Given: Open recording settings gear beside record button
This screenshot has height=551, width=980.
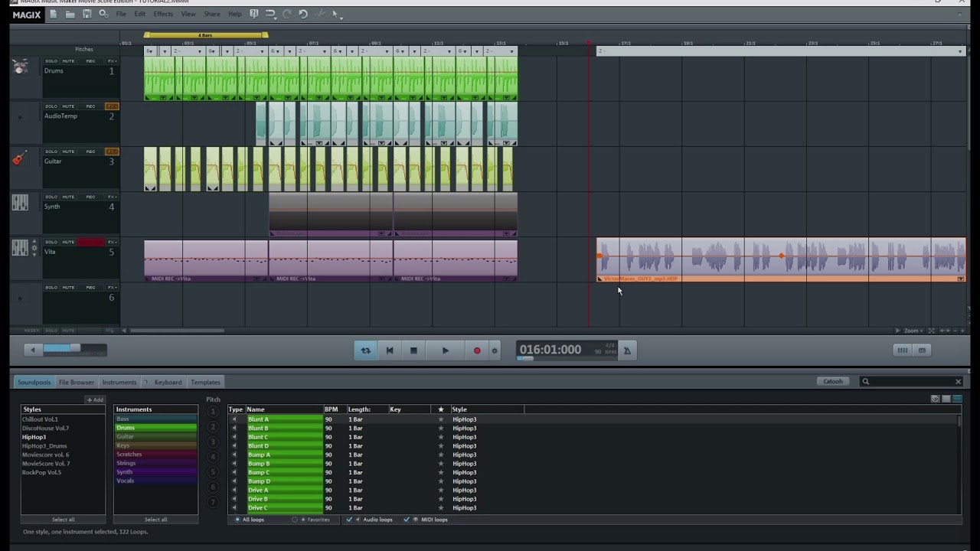Looking at the screenshot, I should tap(495, 350).
